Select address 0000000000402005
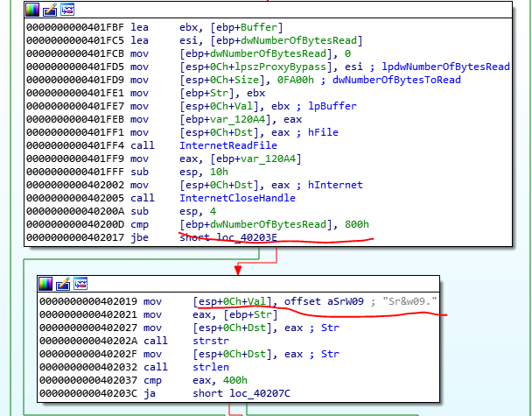Screen dimensions: 532x416 coord(75,198)
